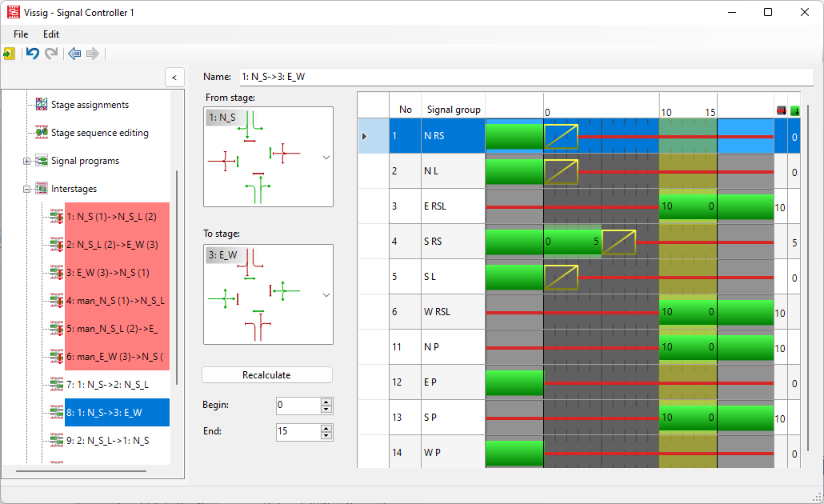Click the yellow exit/save icon in toolbar

click(9, 54)
